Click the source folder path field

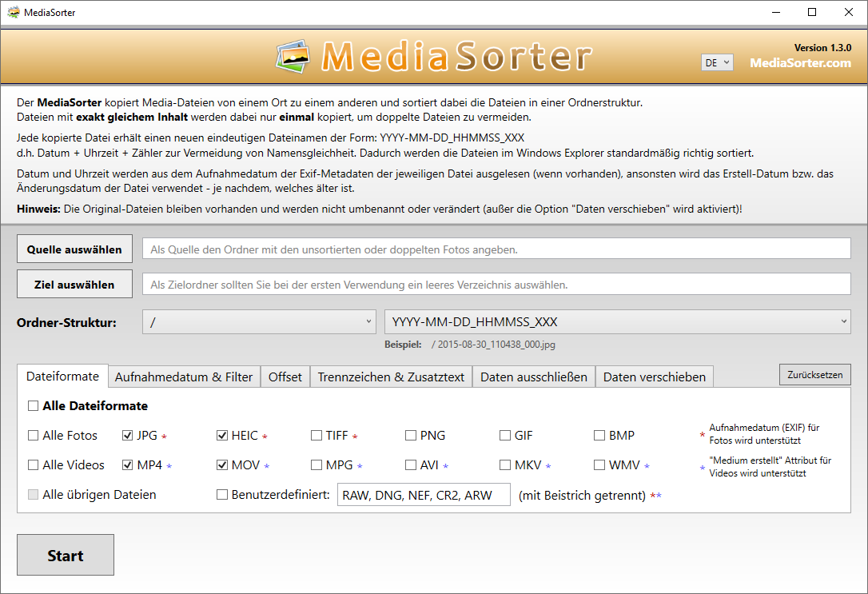pyautogui.click(x=496, y=249)
